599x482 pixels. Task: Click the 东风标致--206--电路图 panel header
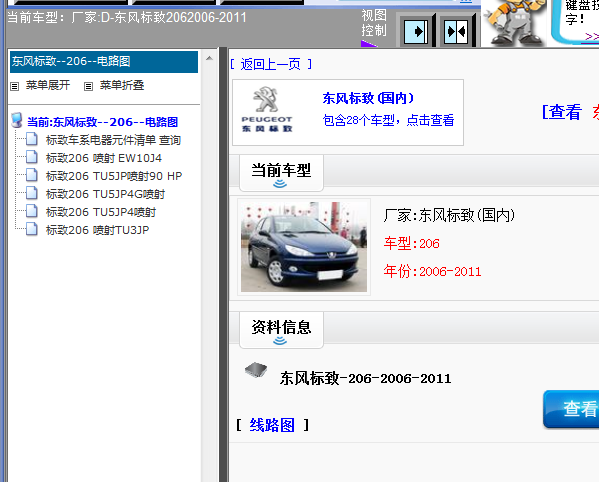104,61
